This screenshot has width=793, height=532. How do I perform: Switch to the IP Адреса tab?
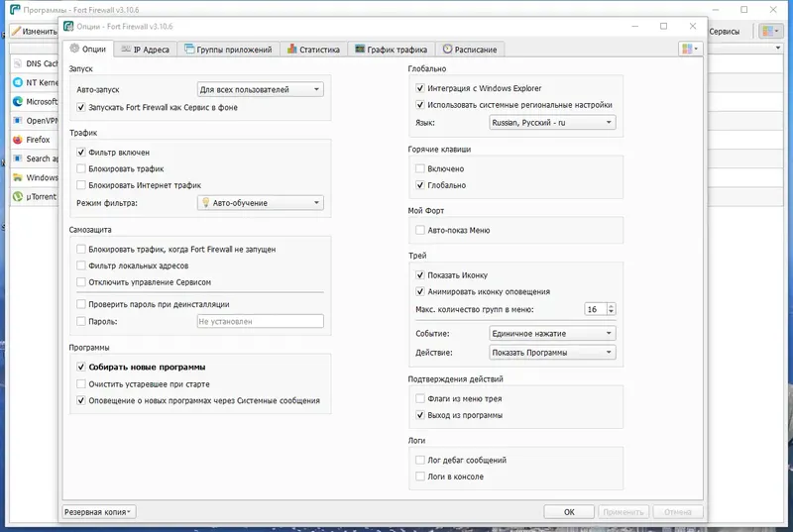146,50
